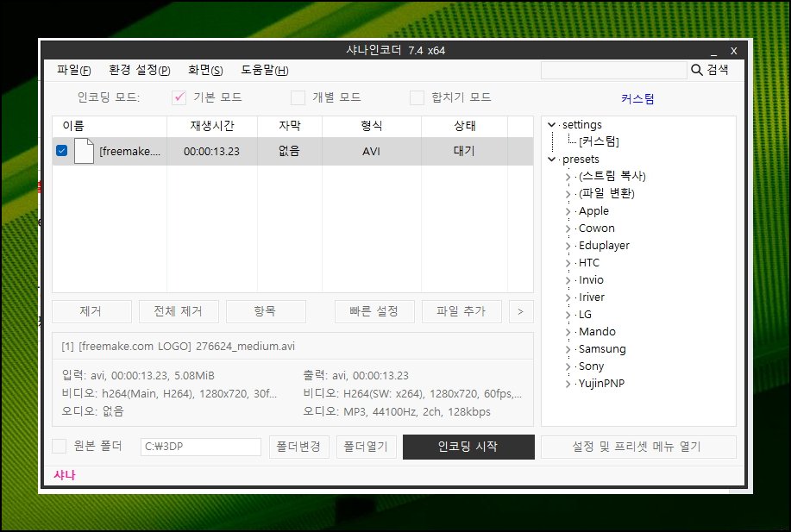
Task: Expand the Eduplayer preset group
Action: tap(568, 246)
